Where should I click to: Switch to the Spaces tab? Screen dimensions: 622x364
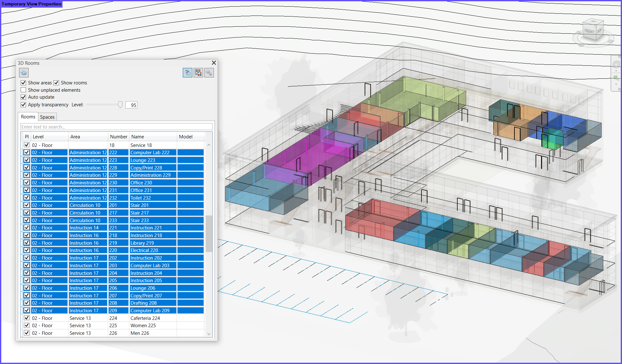point(47,117)
